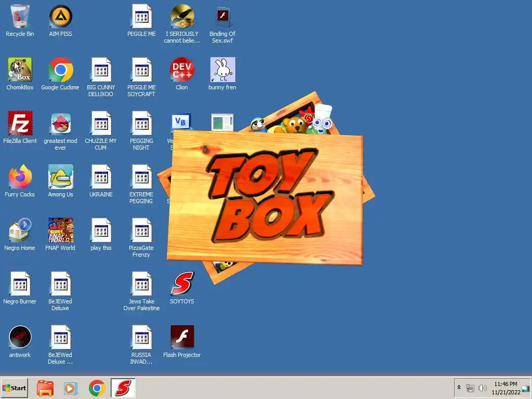The image size is (532, 399).
Task: Select the EXTREME PEGGING file icon
Action: tap(141, 177)
